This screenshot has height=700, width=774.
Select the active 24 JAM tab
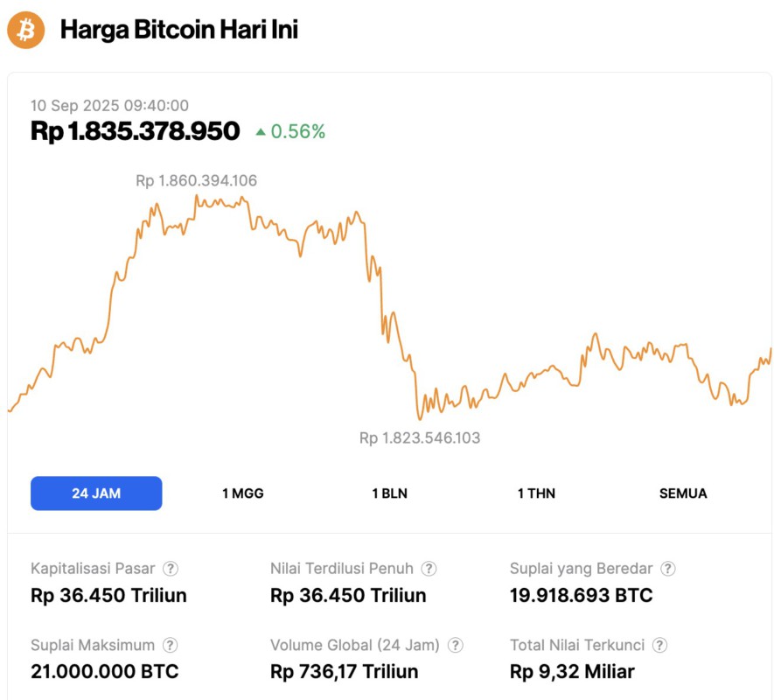96,493
